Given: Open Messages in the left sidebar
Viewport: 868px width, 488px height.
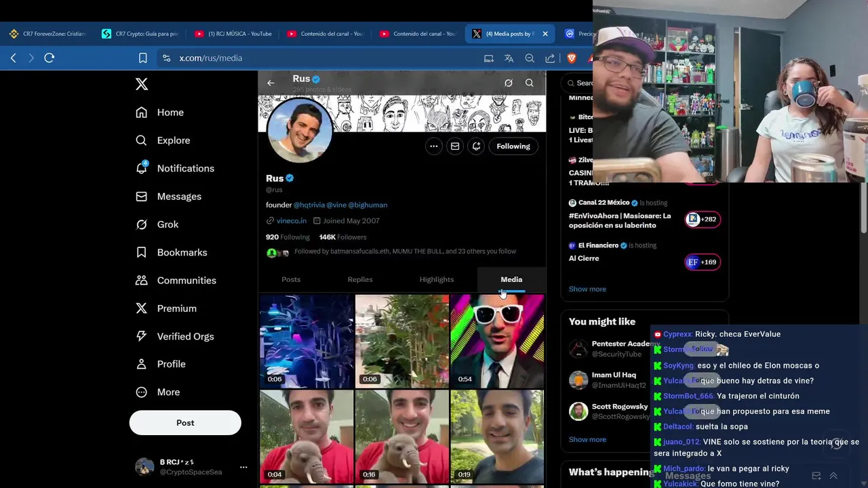Looking at the screenshot, I should tap(168, 197).
